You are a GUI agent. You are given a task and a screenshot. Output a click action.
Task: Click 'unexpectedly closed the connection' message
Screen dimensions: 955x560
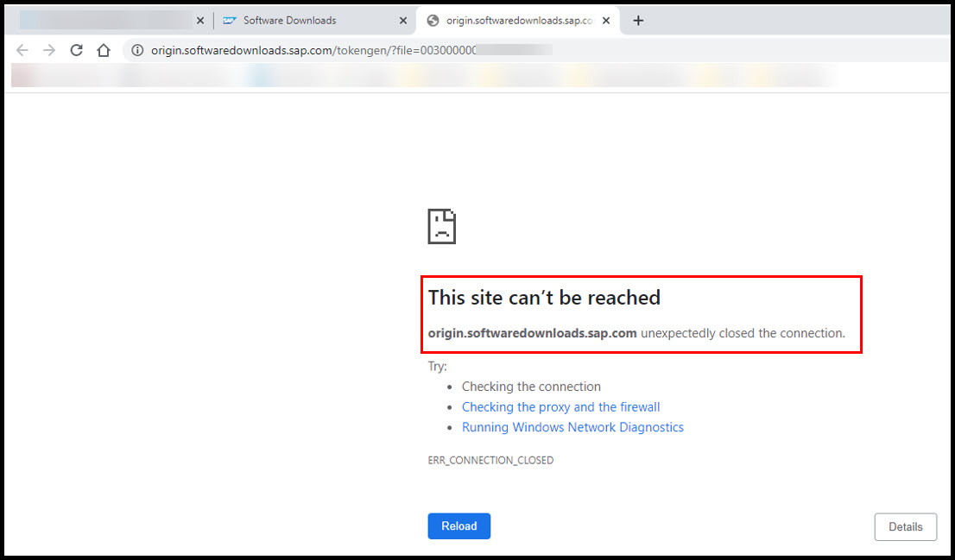click(x=743, y=333)
